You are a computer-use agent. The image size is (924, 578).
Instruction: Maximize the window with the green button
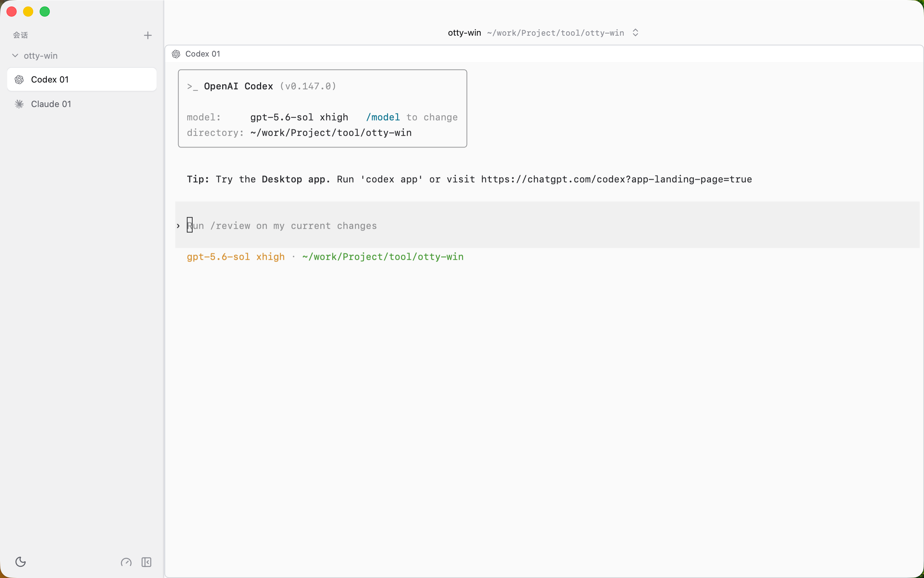click(x=45, y=12)
